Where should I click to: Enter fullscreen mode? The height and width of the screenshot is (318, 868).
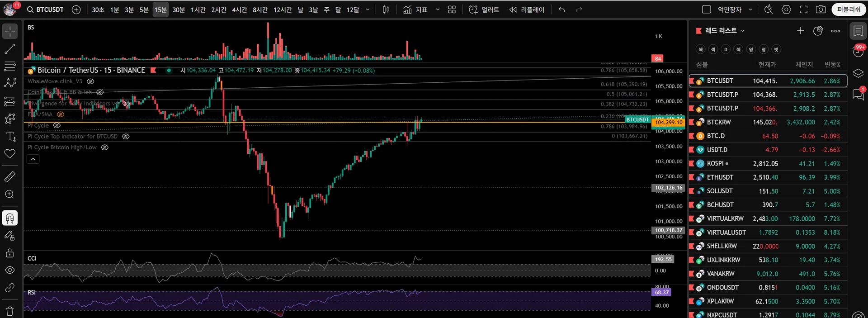click(803, 9)
